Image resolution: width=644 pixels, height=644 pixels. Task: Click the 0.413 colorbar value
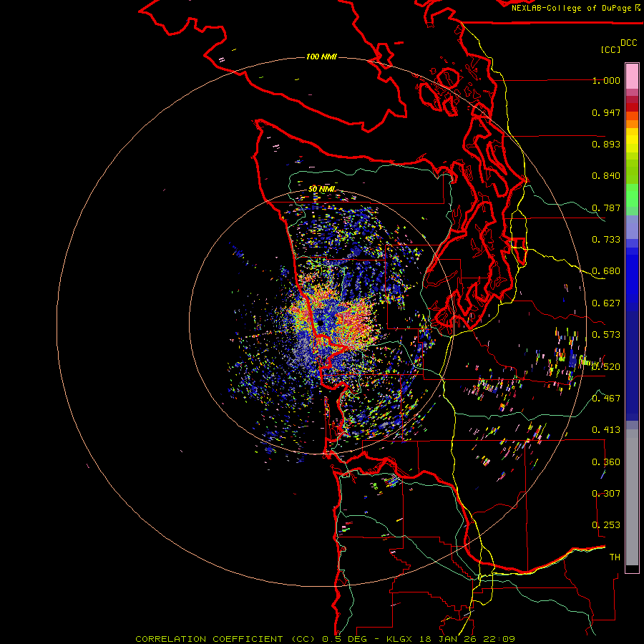click(x=606, y=430)
